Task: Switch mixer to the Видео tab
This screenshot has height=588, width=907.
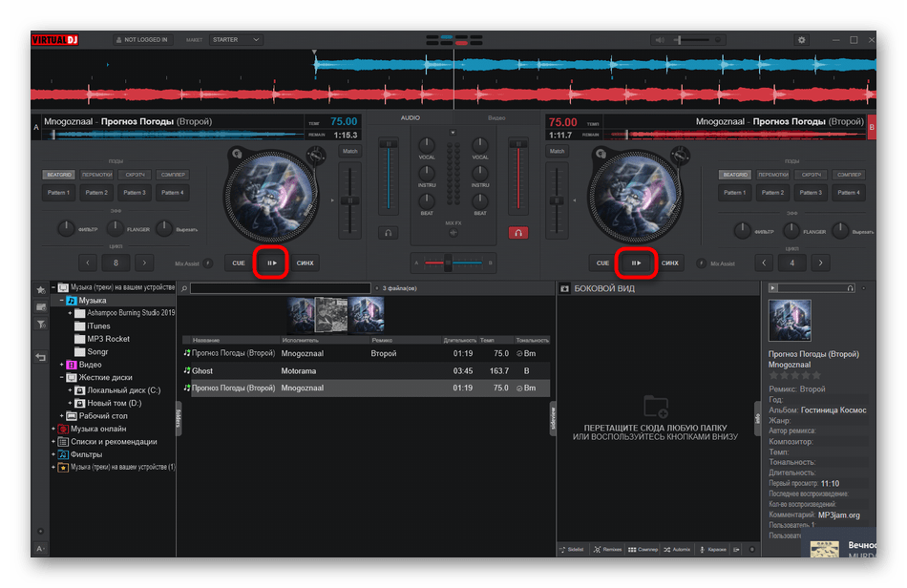Action: click(x=496, y=117)
